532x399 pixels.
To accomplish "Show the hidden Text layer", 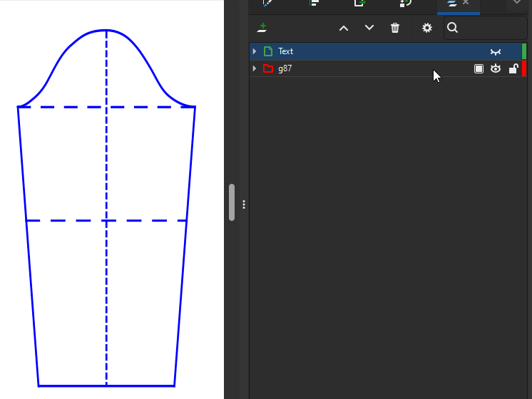I will (496, 52).
